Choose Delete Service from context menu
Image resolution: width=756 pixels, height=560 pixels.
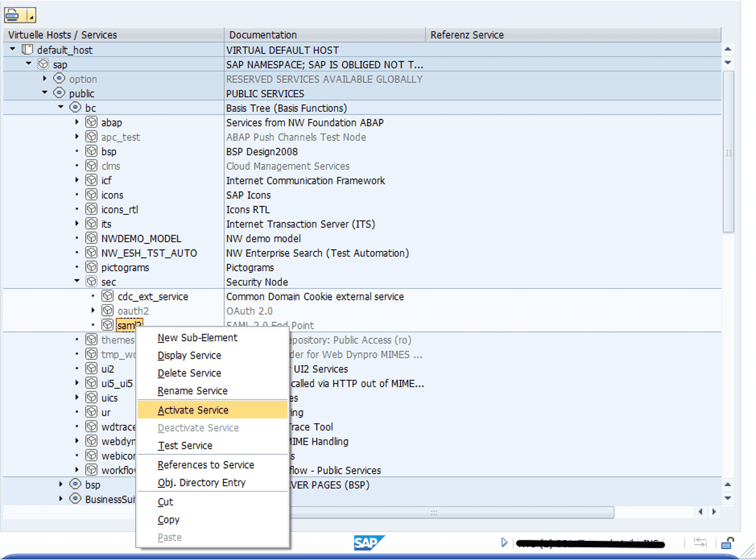189,373
